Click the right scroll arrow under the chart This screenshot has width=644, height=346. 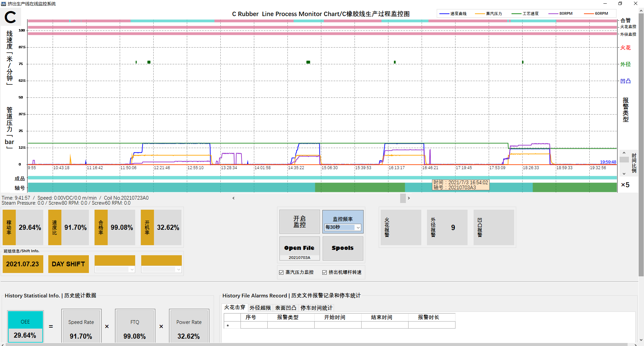[x=409, y=198]
